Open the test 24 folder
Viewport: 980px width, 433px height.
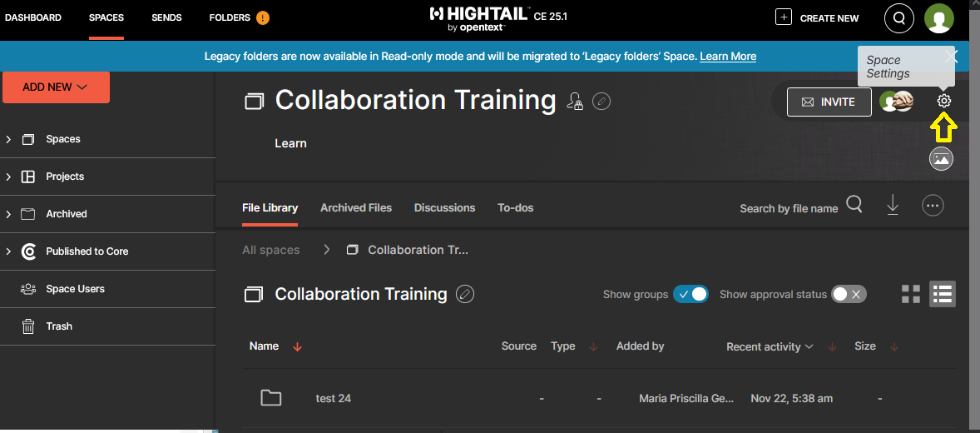(x=333, y=398)
